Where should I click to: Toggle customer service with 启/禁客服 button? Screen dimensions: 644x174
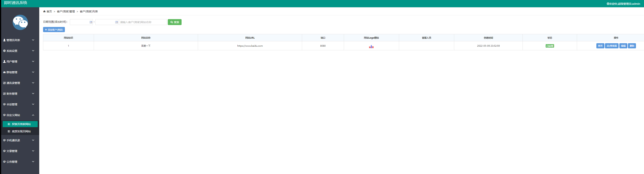611,46
